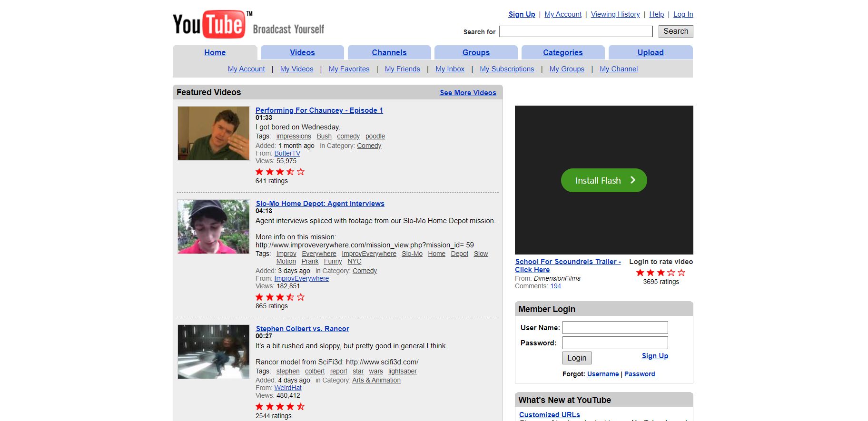This screenshot has width=868, height=421.
Task: Click the forgot Username link
Action: (603, 374)
